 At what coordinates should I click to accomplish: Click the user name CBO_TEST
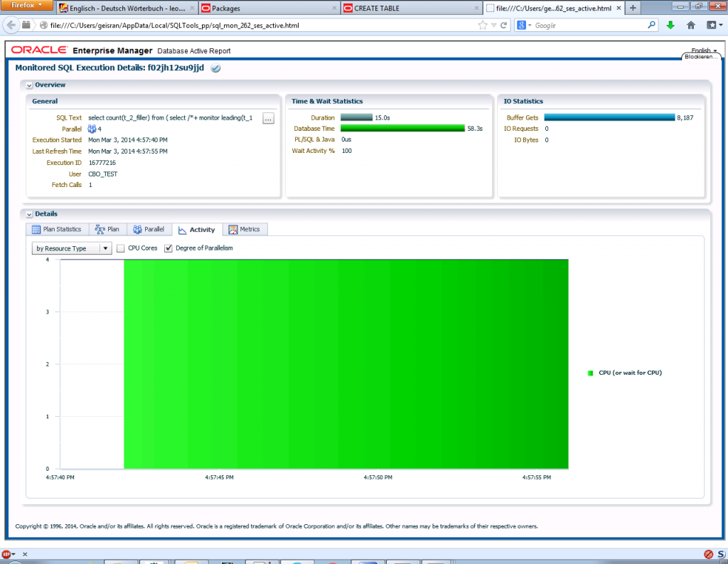pos(102,174)
